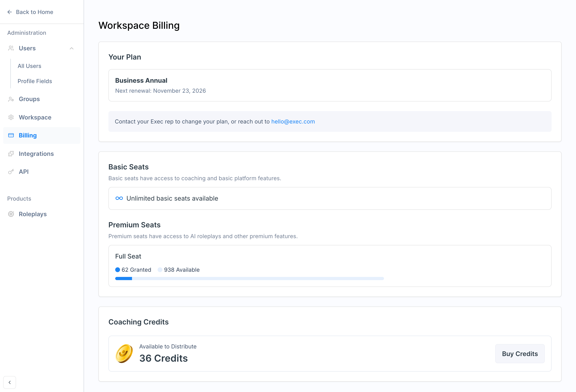Click the Roleplays target icon

(11, 214)
